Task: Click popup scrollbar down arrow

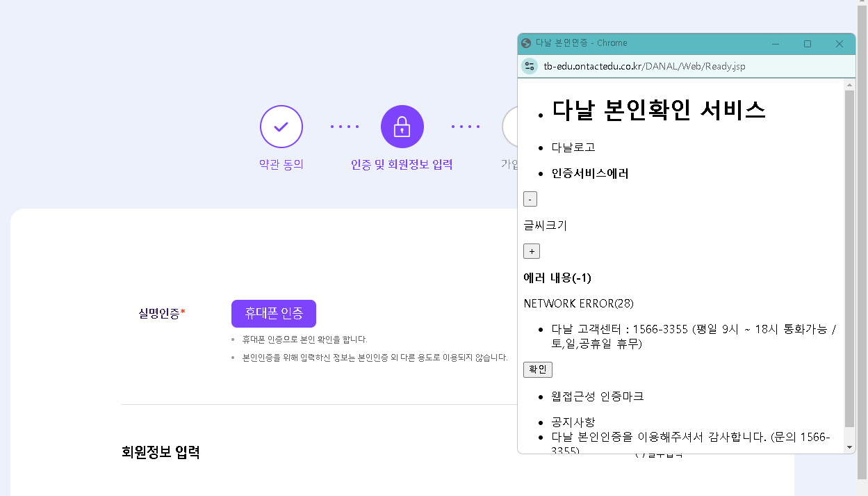Action: [x=849, y=447]
